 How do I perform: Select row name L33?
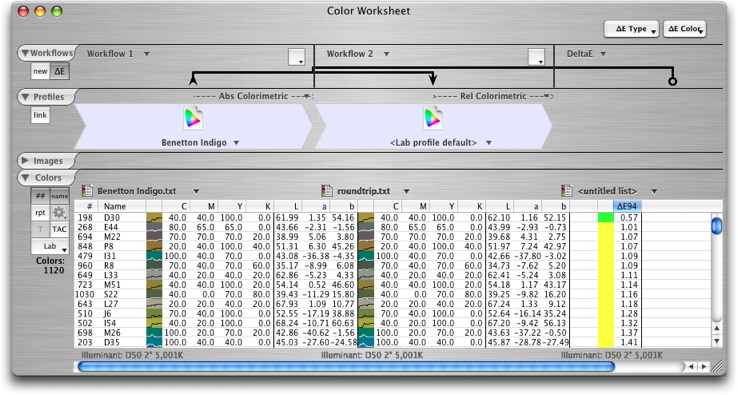111,275
